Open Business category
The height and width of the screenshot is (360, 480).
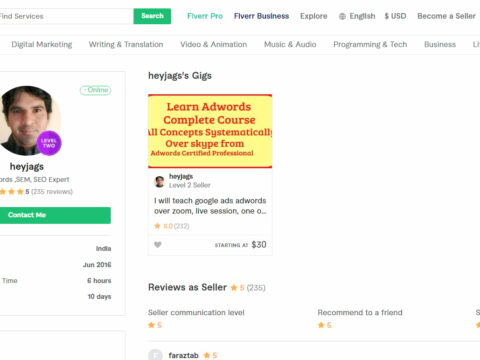[x=440, y=44]
